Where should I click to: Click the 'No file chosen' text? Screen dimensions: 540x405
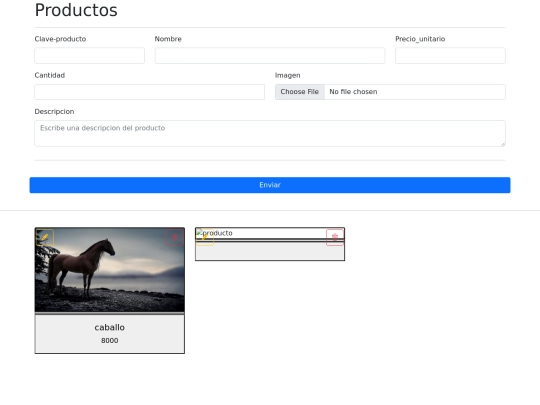(353, 92)
